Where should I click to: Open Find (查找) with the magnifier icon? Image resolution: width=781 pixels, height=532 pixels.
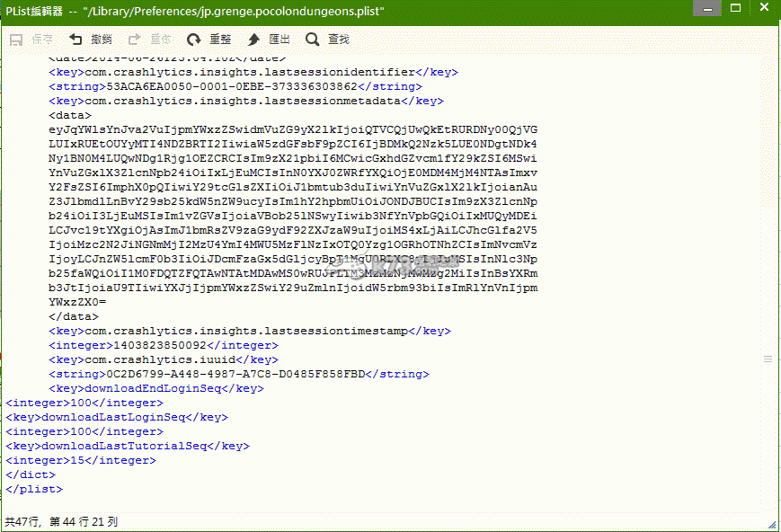click(312, 40)
